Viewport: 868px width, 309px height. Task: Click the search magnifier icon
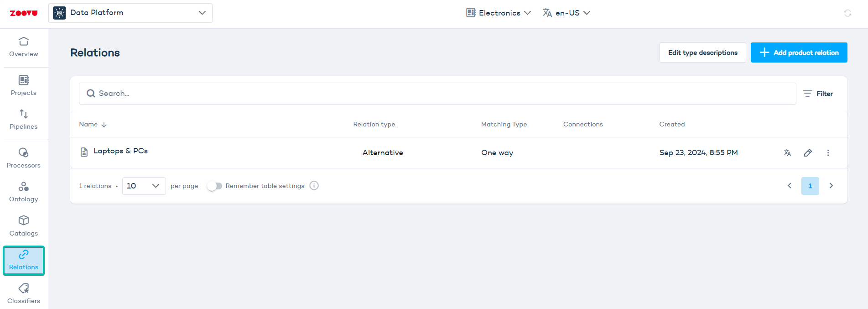pyautogui.click(x=91, y=94)
